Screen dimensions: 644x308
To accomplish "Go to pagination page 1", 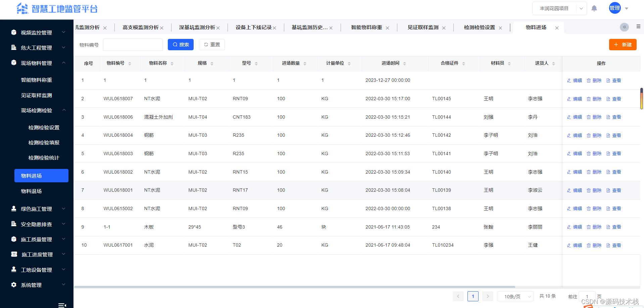I will pyautogui.click(x=473, y=296).
